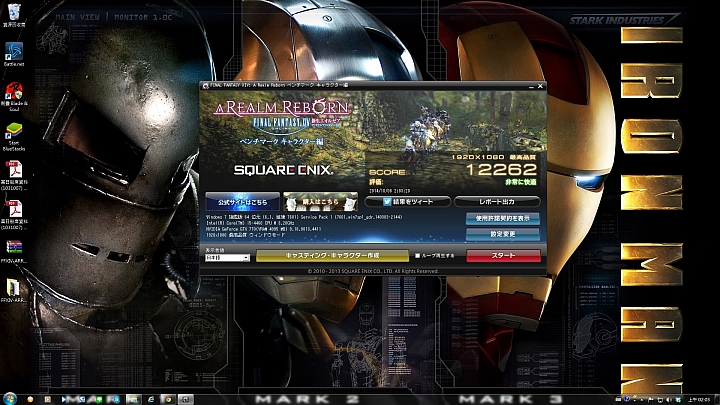Launch the Battle.net desktop shortcut
The image size is (720, 405).
coord(14,54)
